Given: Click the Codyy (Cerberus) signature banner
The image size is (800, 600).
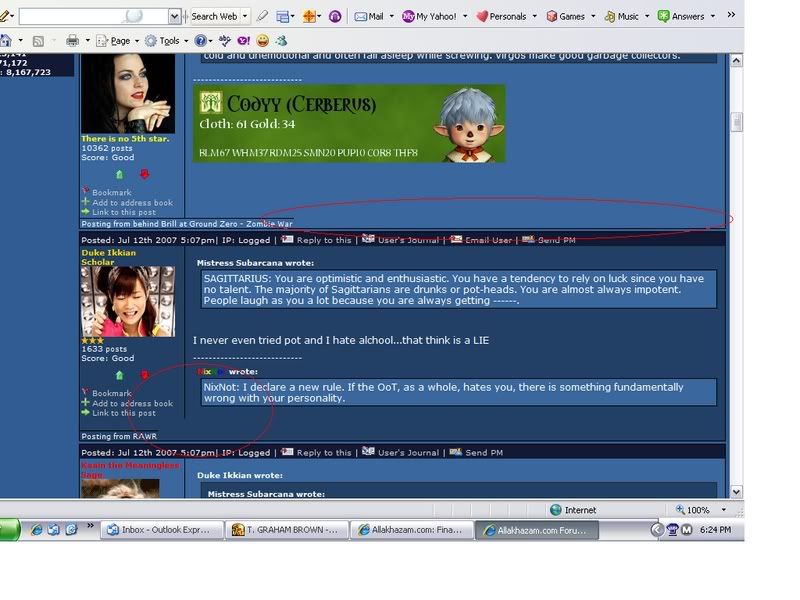Looking at the screenshot, I should [x=349, y=123].
